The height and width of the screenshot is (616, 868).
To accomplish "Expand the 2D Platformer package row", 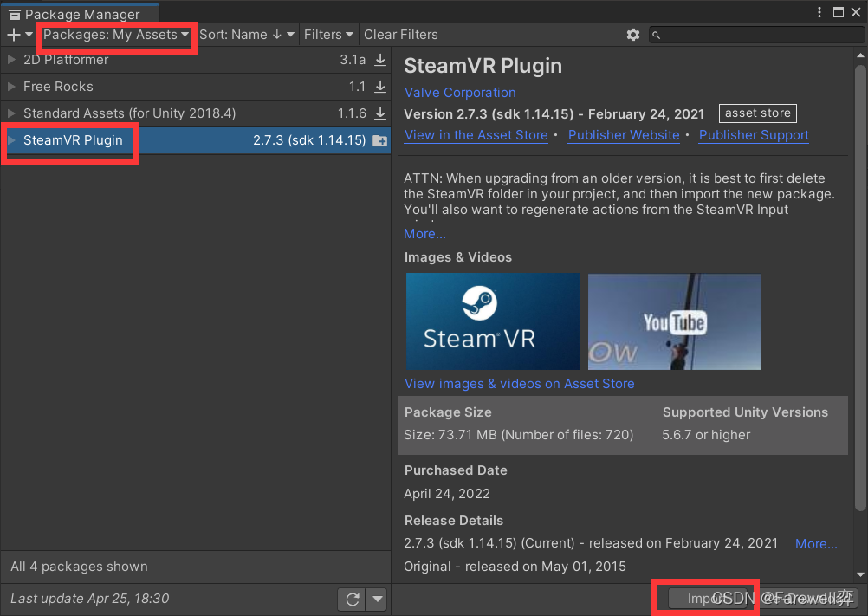I will tap(11, 59).
